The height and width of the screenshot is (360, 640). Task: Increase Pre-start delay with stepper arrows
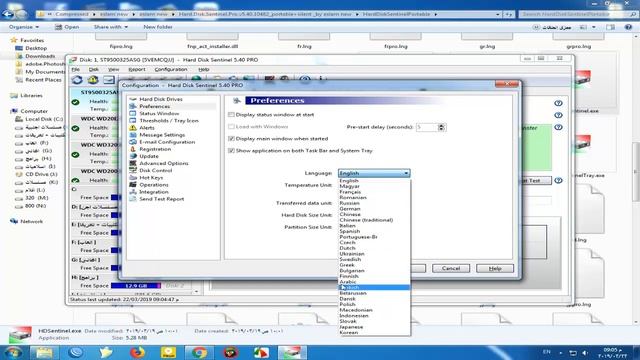441,126
